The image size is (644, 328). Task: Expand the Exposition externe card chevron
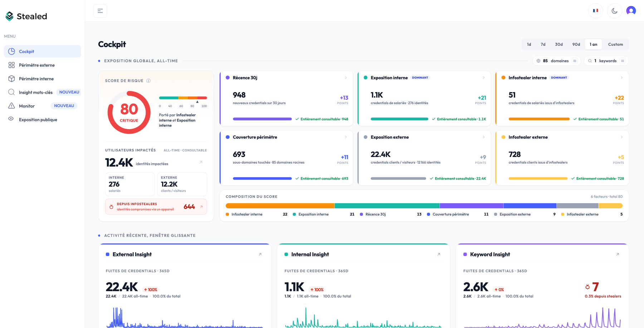tap(484, 137)
